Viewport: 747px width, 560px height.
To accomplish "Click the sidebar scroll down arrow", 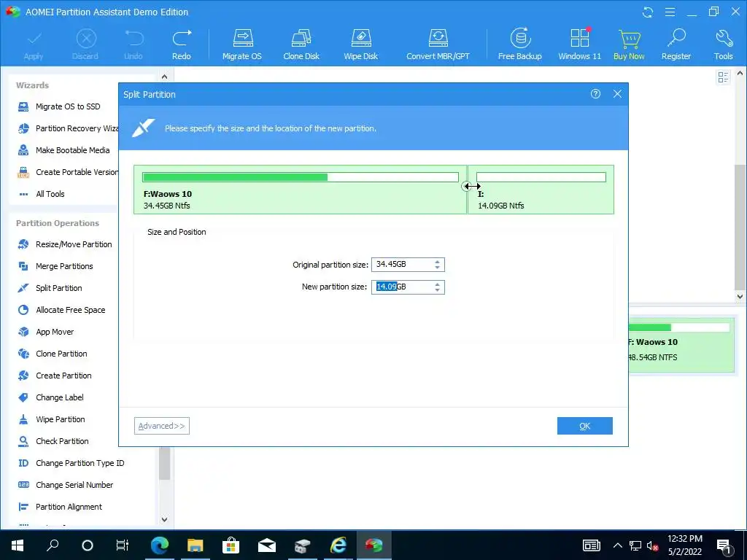I will 164,519.
